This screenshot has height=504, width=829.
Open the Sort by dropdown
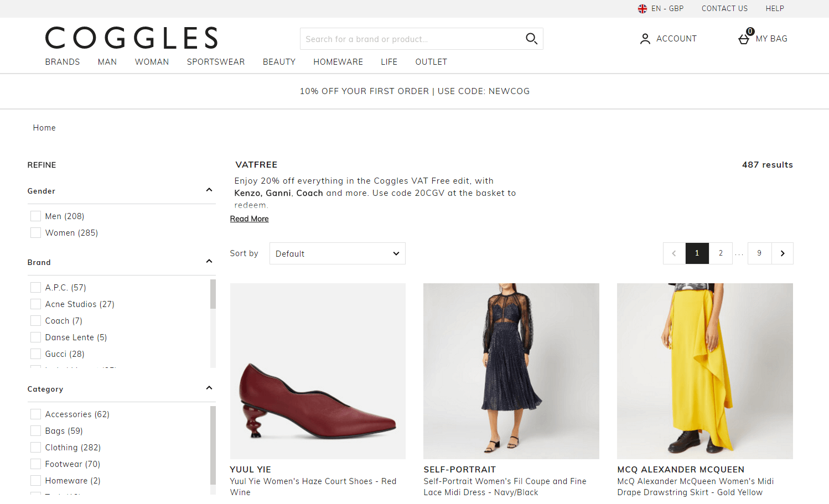coord(338,253)
